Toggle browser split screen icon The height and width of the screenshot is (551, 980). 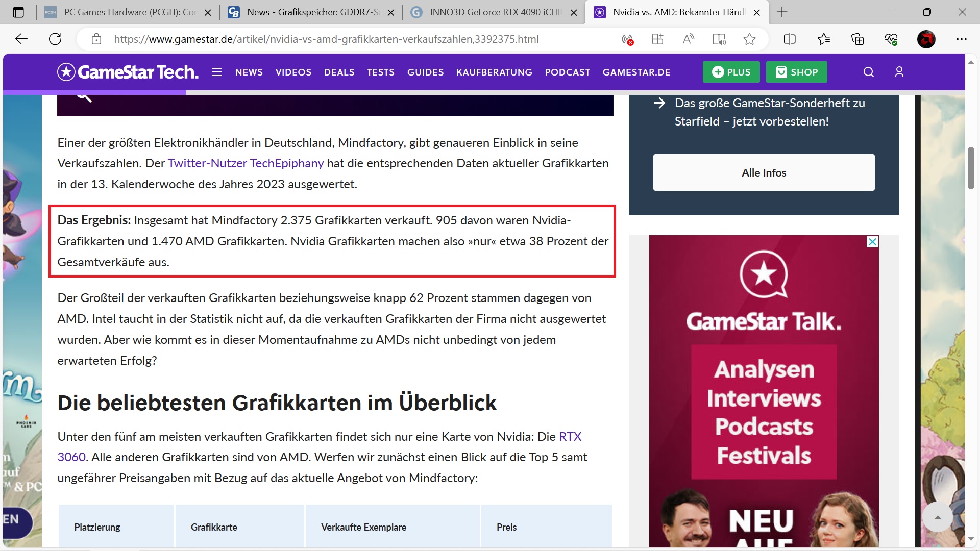[789, 39]
